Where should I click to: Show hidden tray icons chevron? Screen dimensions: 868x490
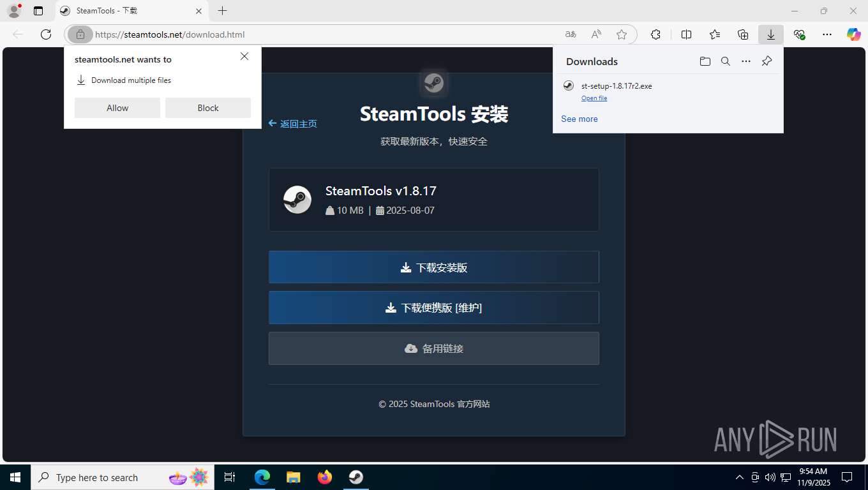(x=740, y=477)
